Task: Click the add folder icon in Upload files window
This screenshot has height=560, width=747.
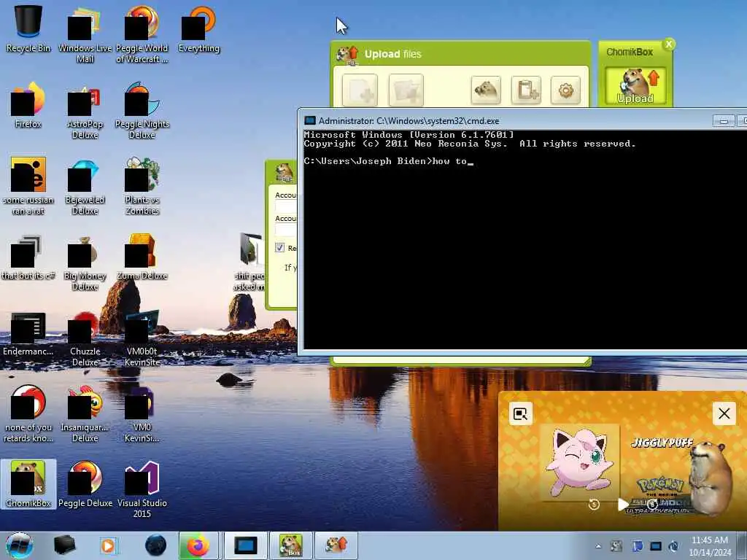Action: 406,90
